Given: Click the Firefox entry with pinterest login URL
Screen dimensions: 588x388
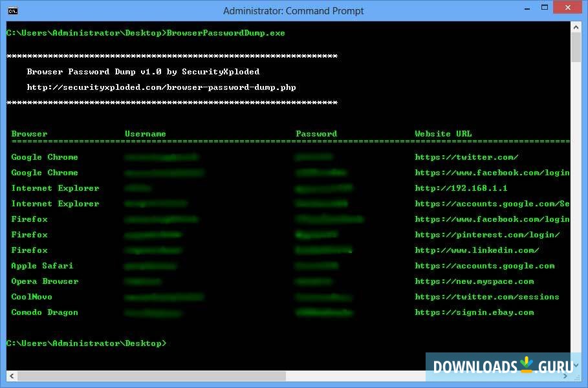Looking at the screenshot, I should coord(29,234).
